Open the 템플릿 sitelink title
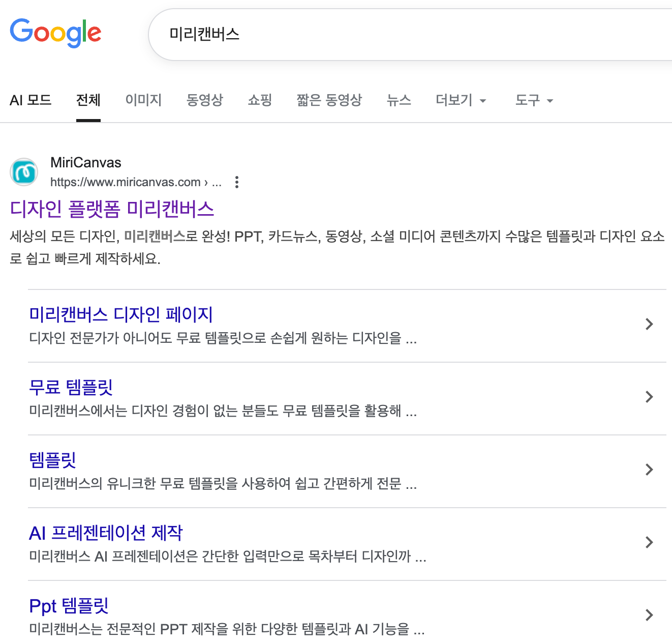 click(x=52, y=460)
